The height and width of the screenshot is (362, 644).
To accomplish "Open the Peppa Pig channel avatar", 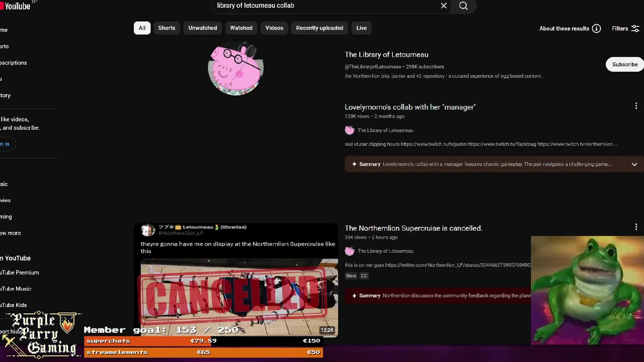I will pyautogui.click(x=235, y=68).
